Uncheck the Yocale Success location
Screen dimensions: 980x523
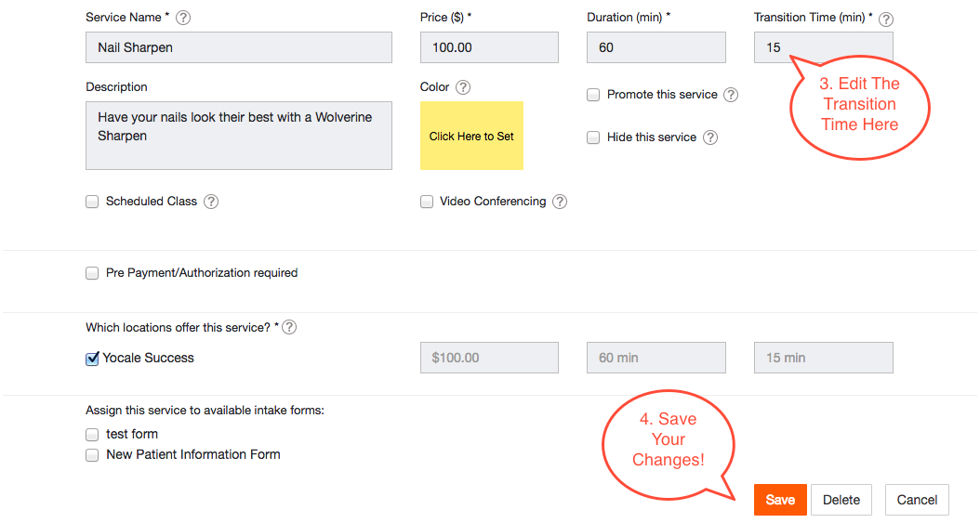(x=92, y=359)
